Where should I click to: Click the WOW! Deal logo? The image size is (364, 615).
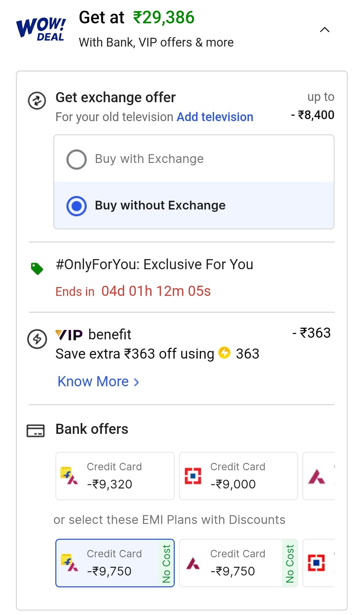pos(41,29)
